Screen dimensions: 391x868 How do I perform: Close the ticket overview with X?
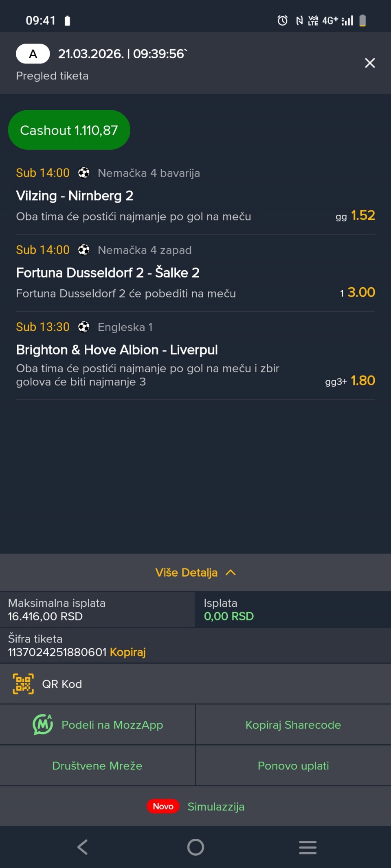pos(369,63)
